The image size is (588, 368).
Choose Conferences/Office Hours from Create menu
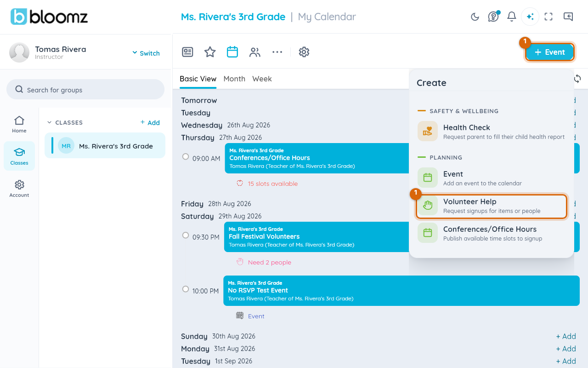click(x=492, y=233)
